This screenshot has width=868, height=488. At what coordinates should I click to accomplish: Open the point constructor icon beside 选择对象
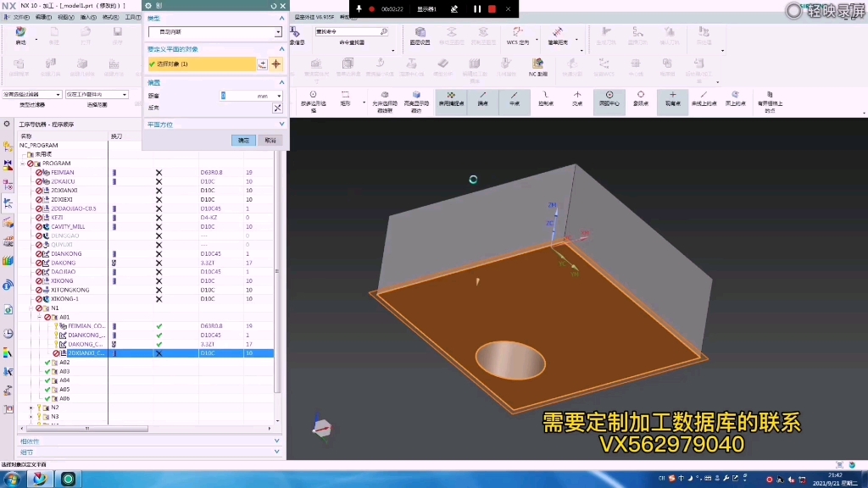[x=263, y=64]
